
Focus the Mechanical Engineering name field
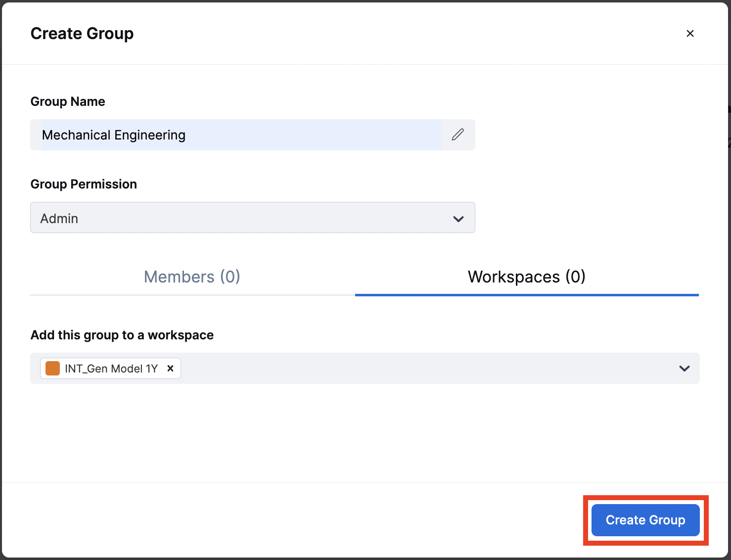237,135
